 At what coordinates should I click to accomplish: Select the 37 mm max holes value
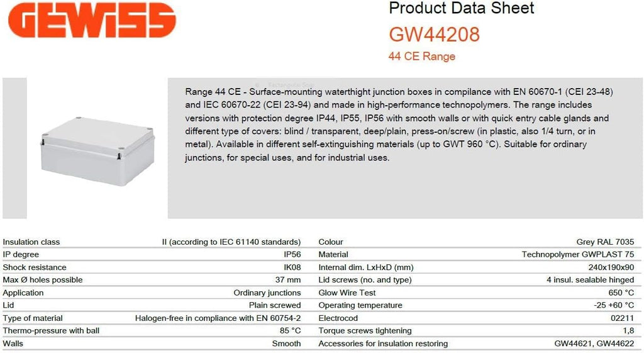[289, 280]
